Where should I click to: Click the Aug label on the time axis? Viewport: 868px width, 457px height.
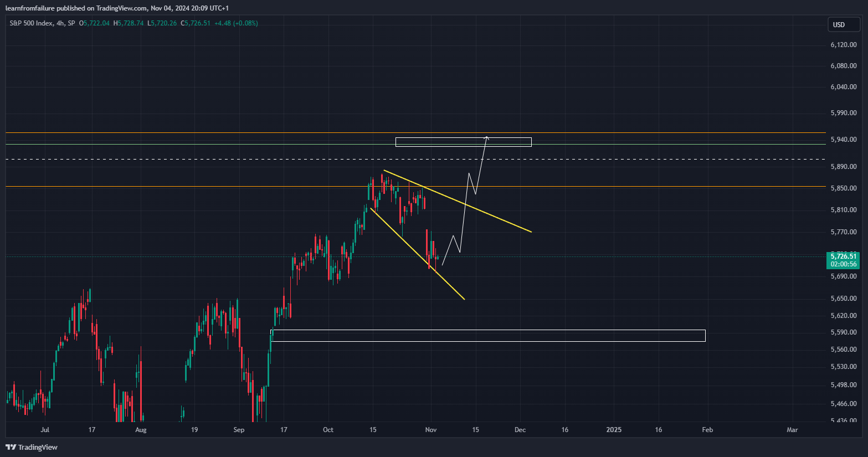click(141, 430)
